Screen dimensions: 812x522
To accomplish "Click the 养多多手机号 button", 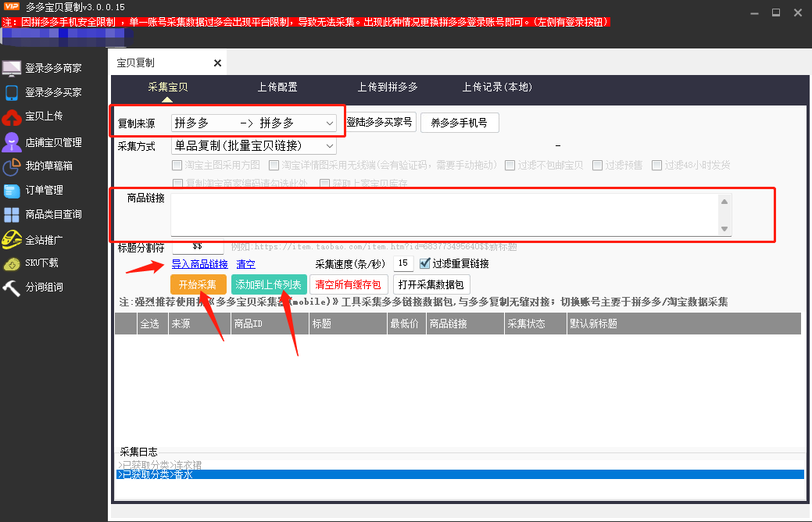I will coord(460,123).
